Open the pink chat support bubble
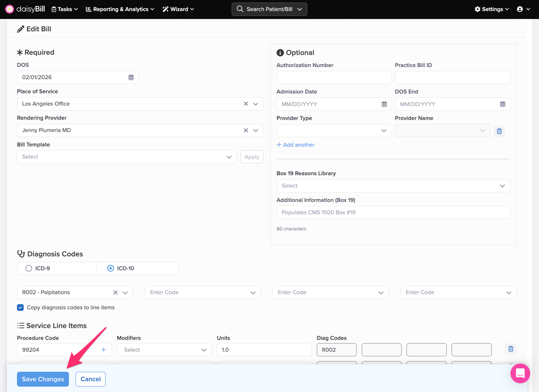Viewport: 539px width, 392px height. pyautogui.click(x=520, y=373)
